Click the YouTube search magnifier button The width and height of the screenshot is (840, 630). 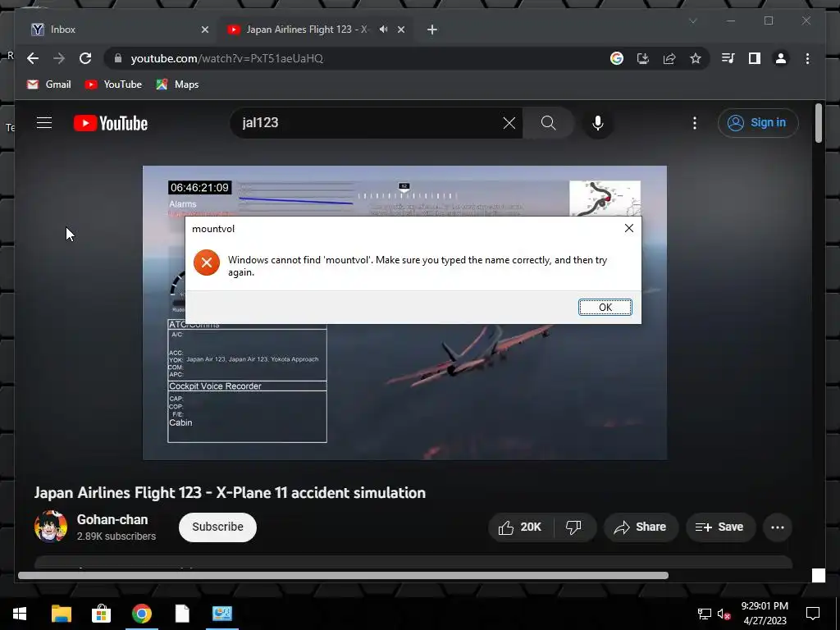pos(549,123)
